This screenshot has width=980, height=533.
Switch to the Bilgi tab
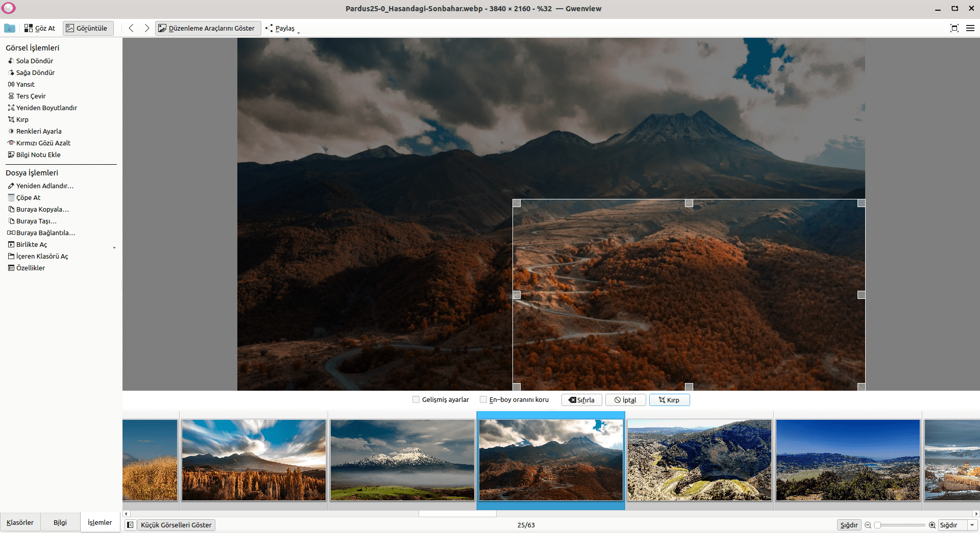(x=60, y=522)
